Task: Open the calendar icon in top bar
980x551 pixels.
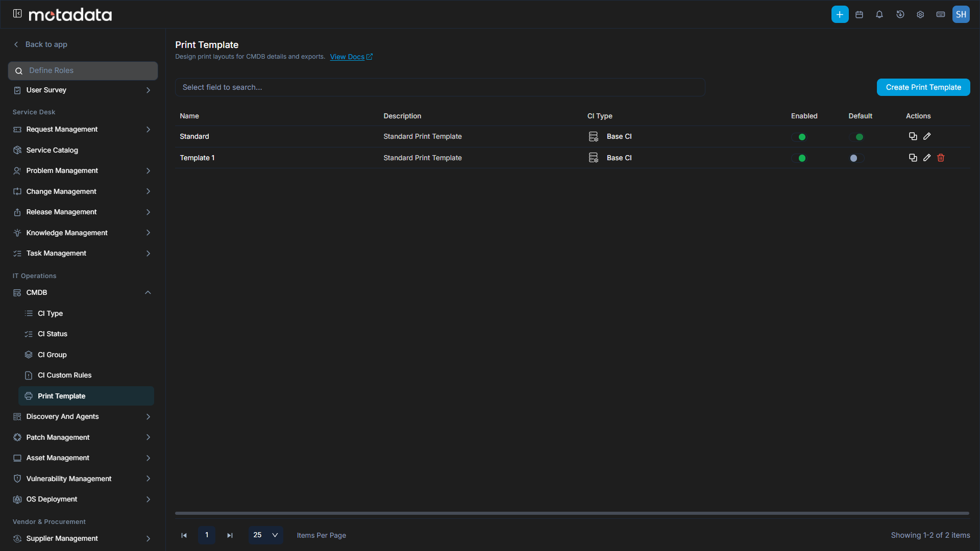Action: (860, 14)
